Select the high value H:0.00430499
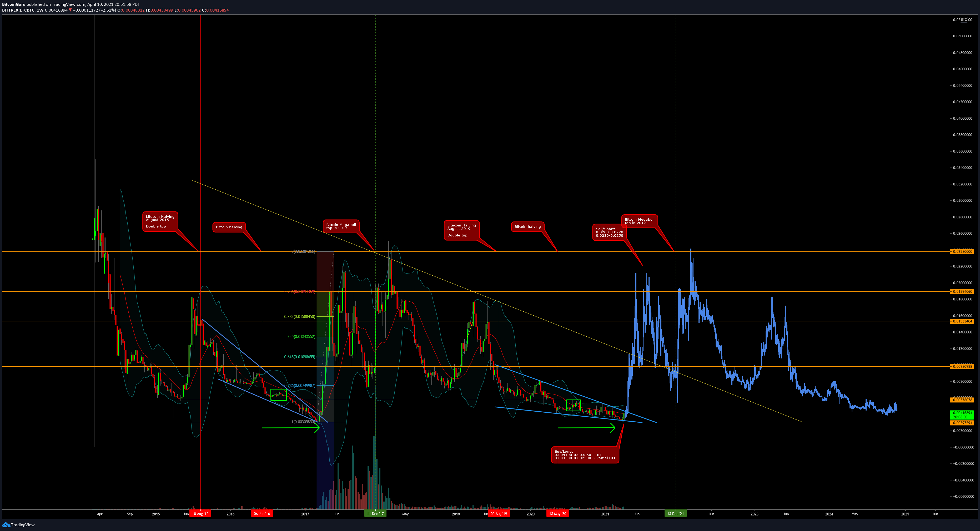The image size is (980, 531). coord(160,10)
